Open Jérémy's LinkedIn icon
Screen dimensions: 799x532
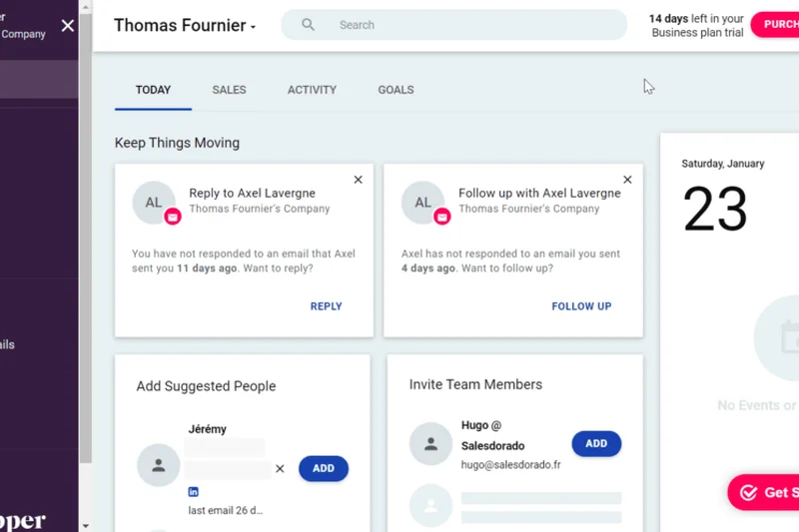coord(194,492)
